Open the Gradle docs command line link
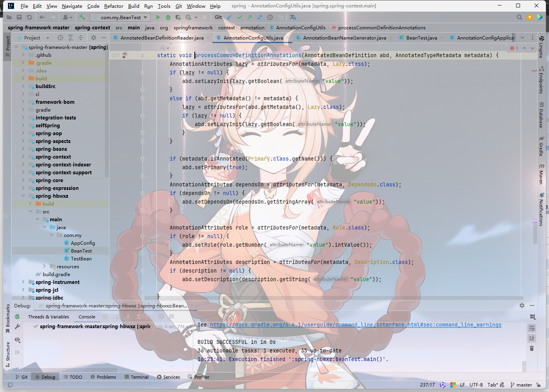The height and width of the screenshot is (392, 549). point(355,325)
